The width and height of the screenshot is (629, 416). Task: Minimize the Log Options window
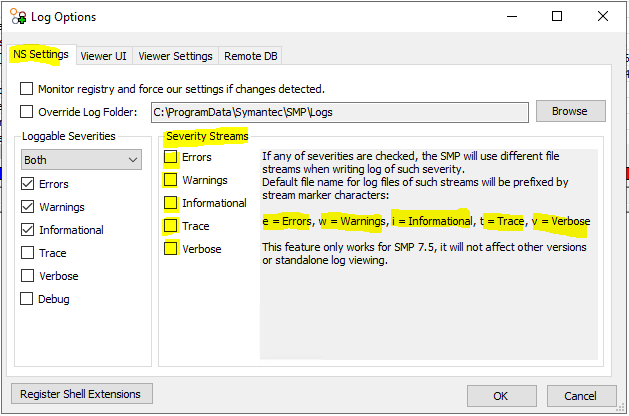pos(512,16)
